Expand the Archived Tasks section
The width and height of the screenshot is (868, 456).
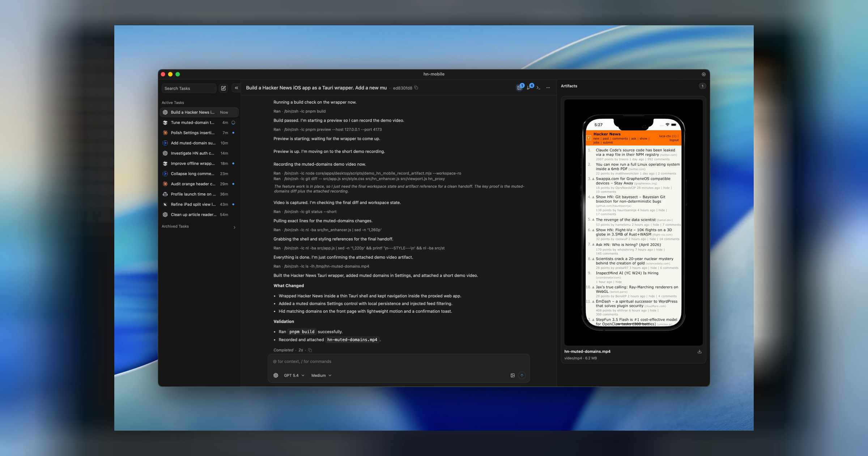click(234, 227)
